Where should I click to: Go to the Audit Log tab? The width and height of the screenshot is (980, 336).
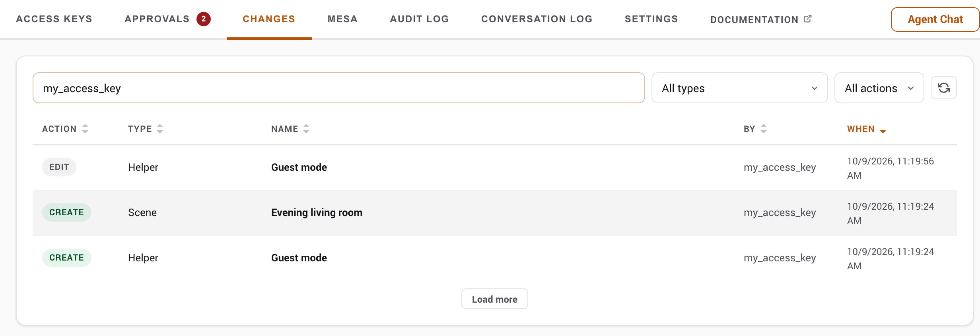click(419, 19)
